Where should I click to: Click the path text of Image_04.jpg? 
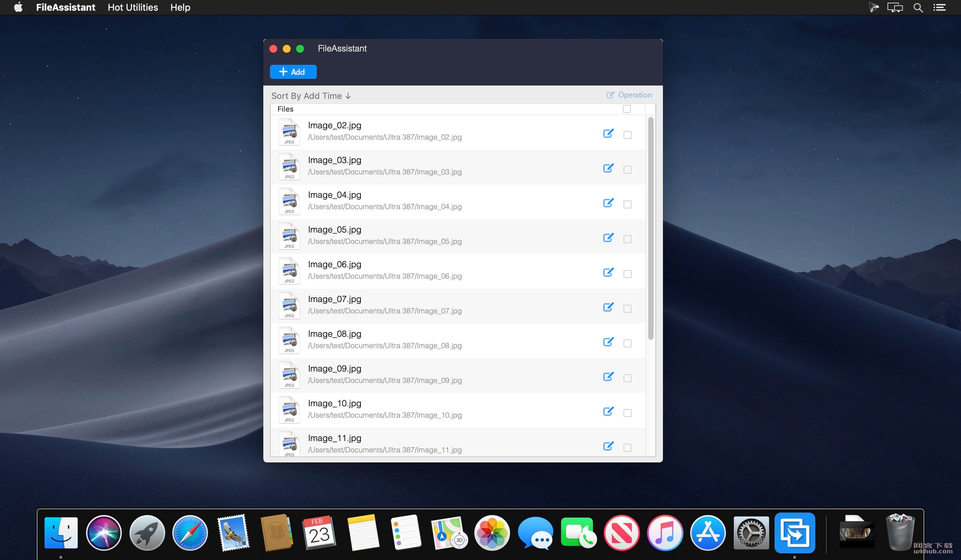tap(385, 206)
